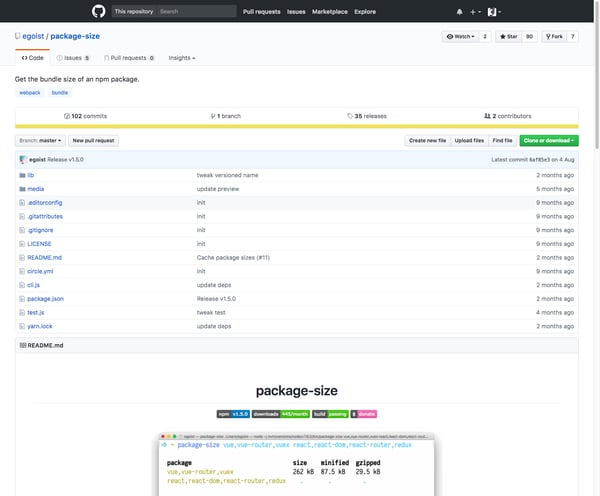This screenshot has height=496, width=600.
Task: Open the Cache package sizes (#11) commit
Action: [233, 258]
